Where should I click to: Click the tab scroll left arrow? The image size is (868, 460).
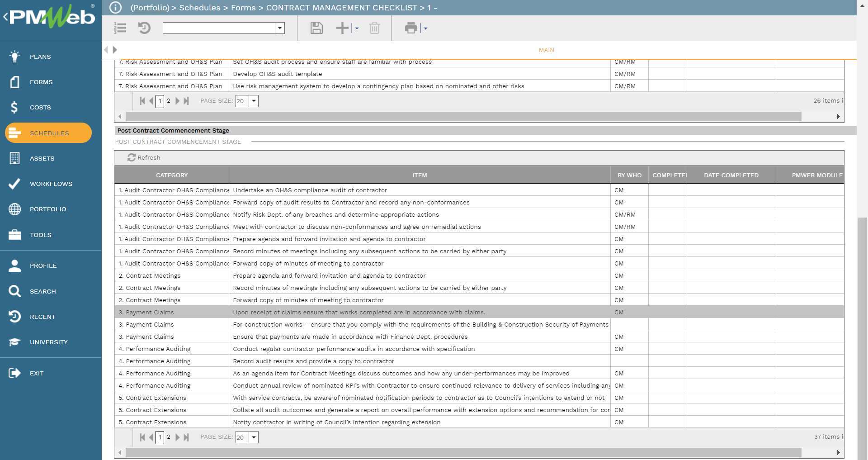106,50
